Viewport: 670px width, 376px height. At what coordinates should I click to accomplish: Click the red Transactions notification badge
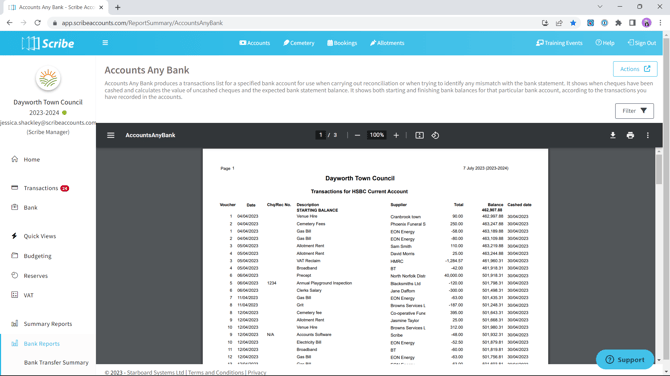(65, 188)
